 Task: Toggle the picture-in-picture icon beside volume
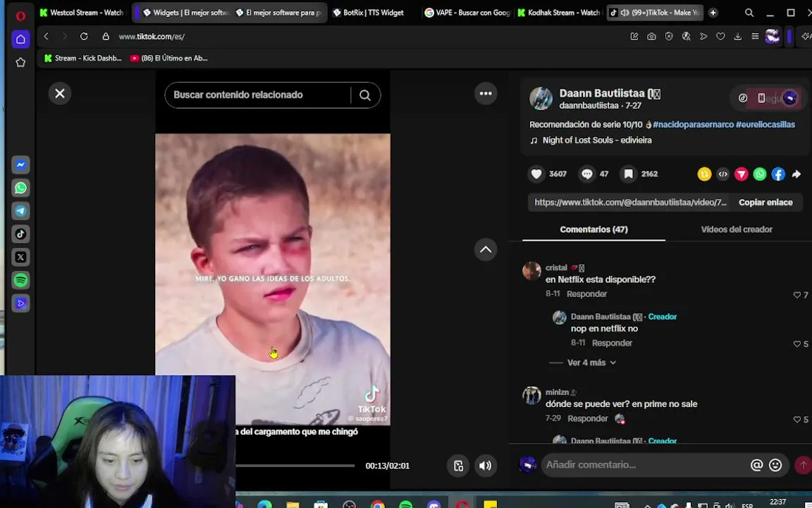458,466
